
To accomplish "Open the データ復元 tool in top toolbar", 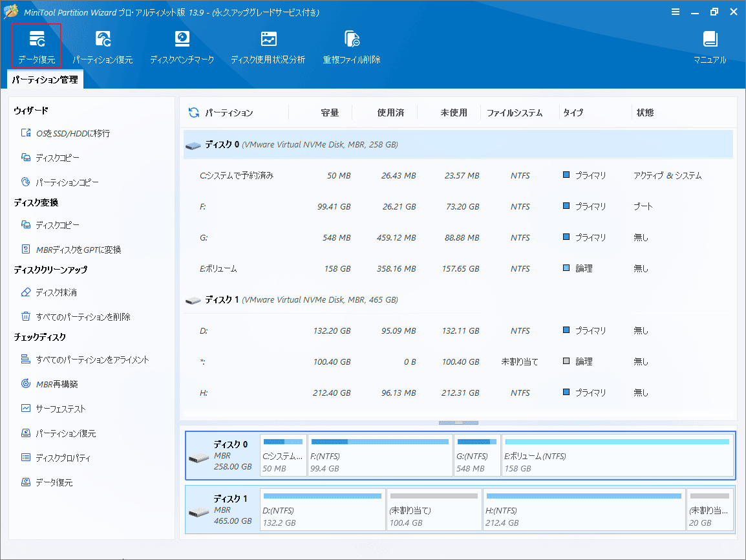I will 37,47.
